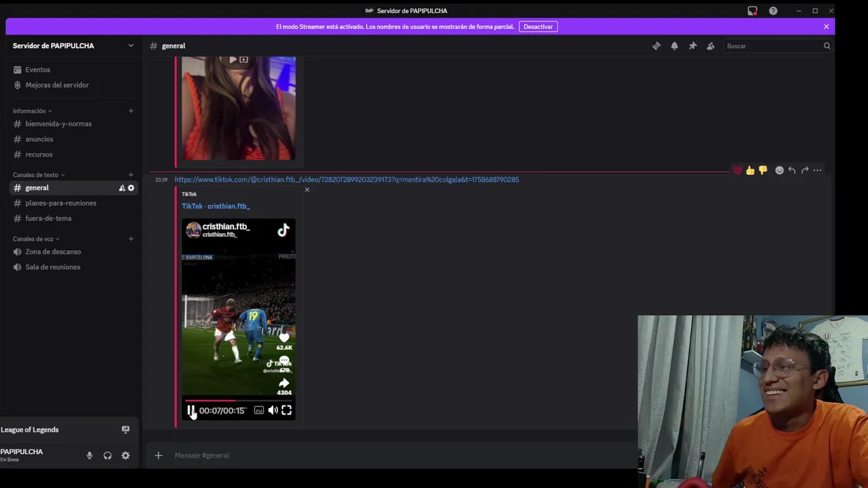Click Desactivar Streamer mode button
868x488 pixels.
tap(538, 26)
